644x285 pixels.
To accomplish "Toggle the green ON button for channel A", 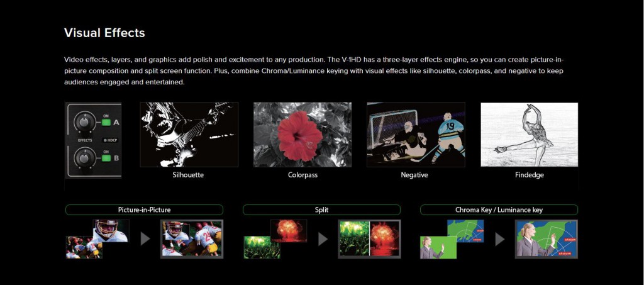I will 106,123.
